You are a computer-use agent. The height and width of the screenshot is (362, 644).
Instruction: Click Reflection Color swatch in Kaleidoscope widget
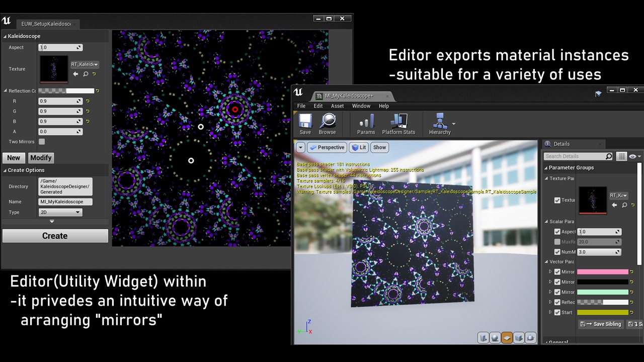point(66,91)
